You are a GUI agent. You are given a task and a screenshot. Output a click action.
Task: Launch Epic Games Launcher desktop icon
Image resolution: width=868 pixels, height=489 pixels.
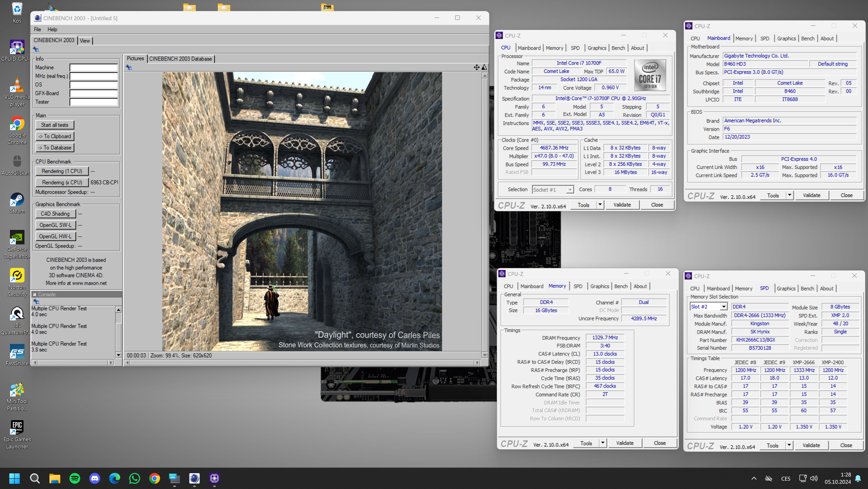[x=17, y=435]
